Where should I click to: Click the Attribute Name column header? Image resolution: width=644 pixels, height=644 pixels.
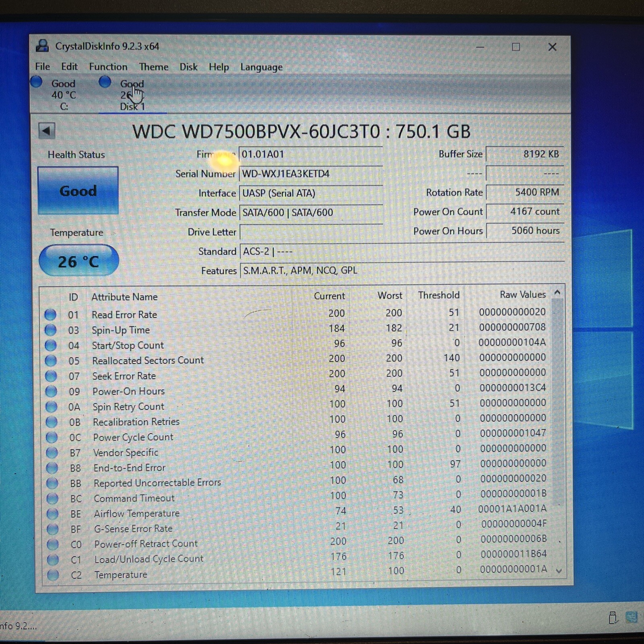click(124, 297)
